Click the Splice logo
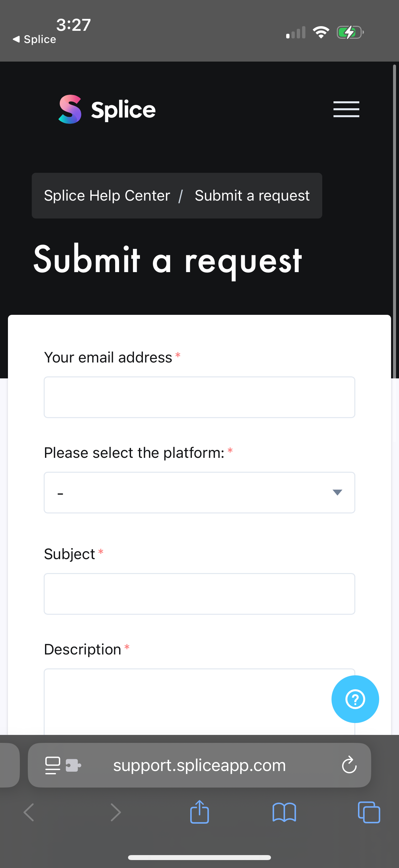The width and height of the screenshot is (399, 868). (106, 109)
